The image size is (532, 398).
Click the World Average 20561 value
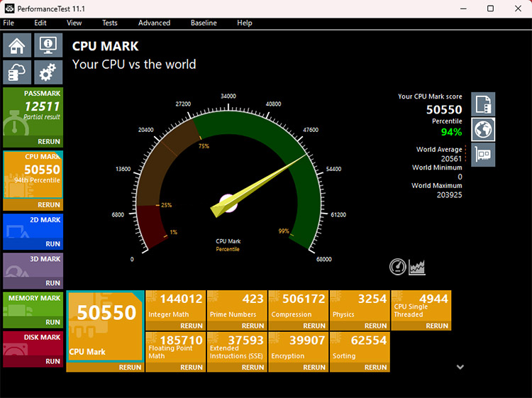pos(451,159)
